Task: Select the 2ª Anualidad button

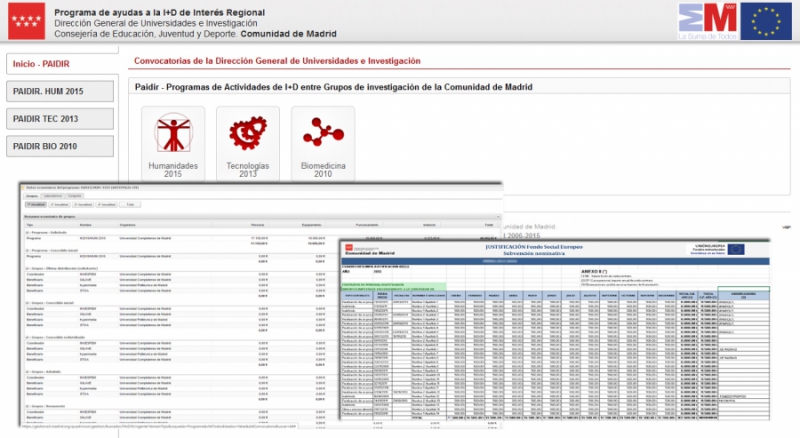Action: pyautogui.click(x=59, y=205)
